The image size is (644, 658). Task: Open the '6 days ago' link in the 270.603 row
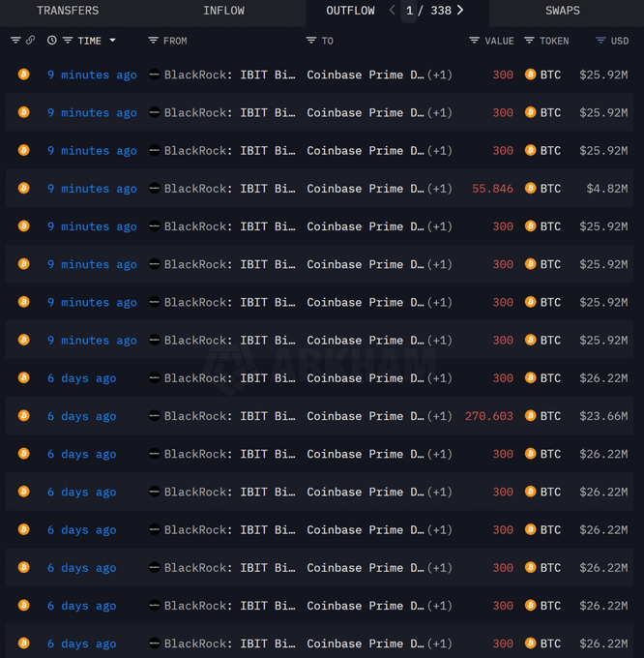[82, 416]
